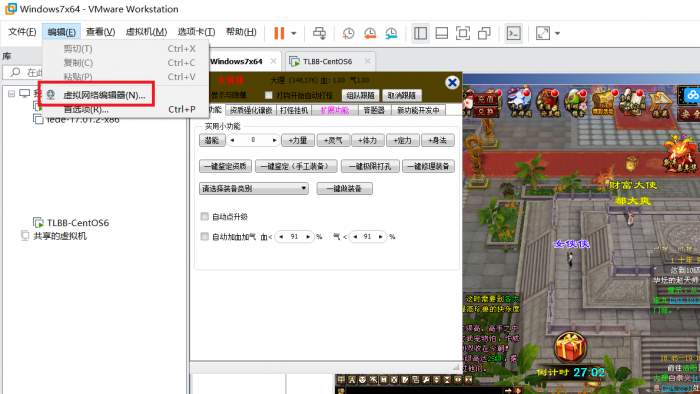Switch to Unity mode icon
The height and width of the screenshot is (394, 700).
[484, 33]
